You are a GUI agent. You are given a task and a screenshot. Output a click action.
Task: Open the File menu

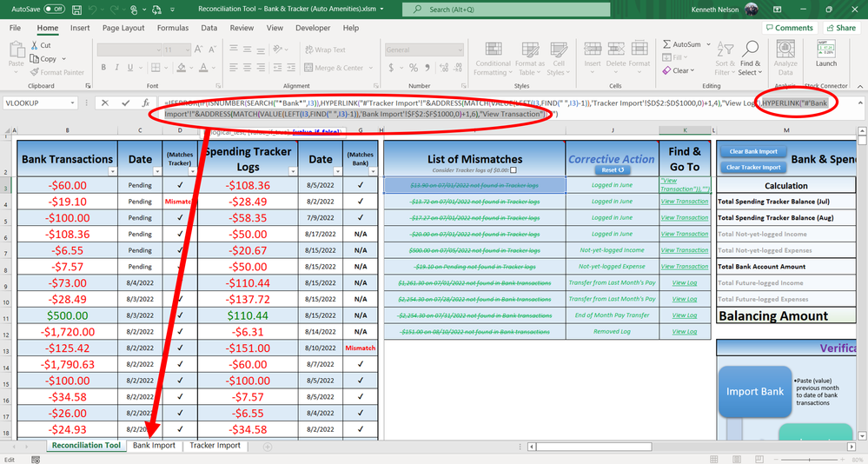(x=15, y=28)
